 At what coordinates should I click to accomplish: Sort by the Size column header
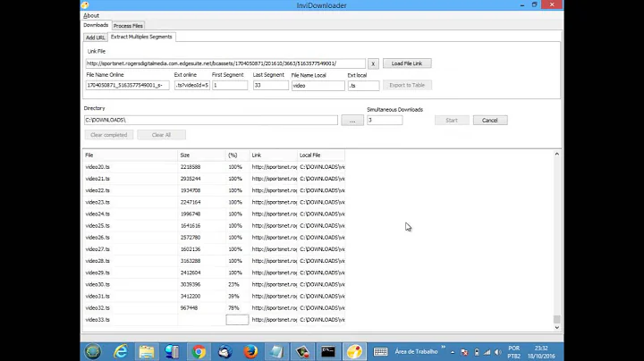tap(202, 155)
